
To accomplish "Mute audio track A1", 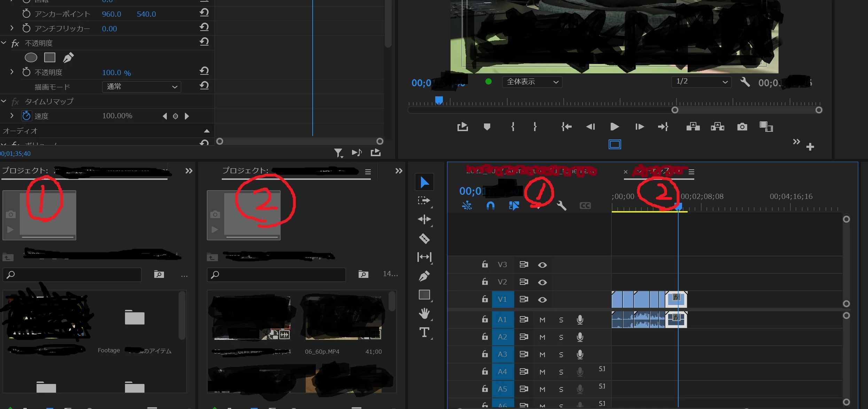I will click(x=542, y=320).
